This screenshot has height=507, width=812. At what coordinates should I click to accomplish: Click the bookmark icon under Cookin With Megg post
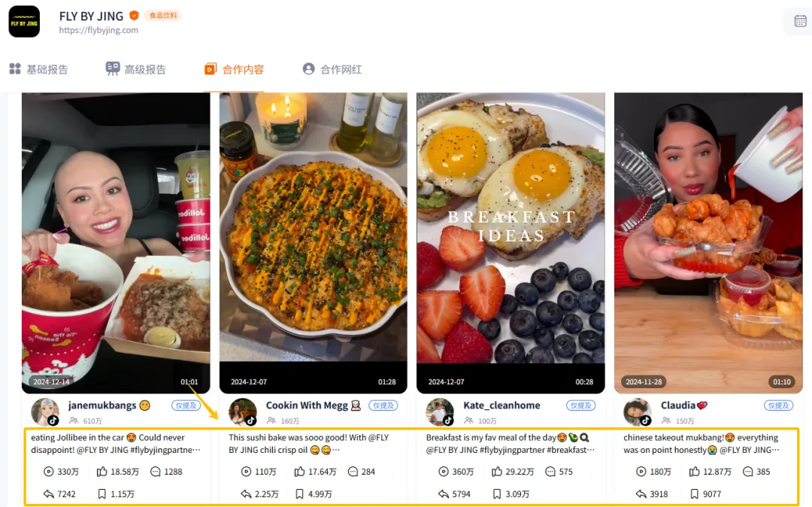[299, 494]
